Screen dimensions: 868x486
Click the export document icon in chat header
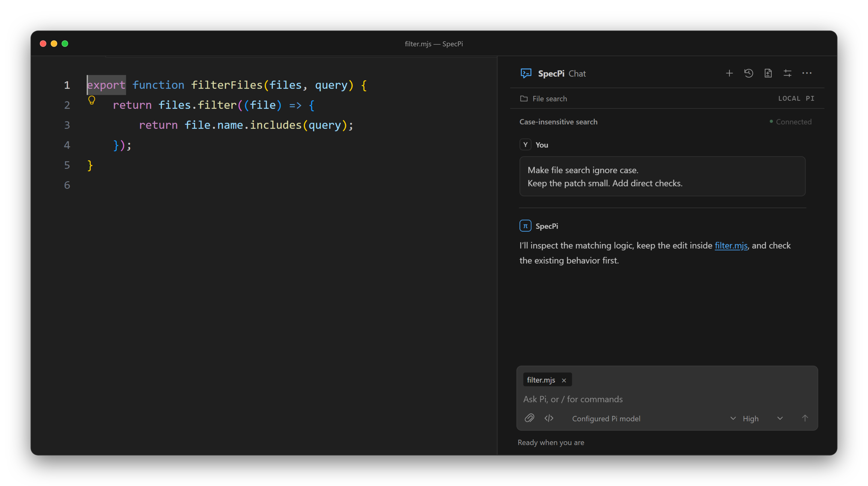(768, 73)
